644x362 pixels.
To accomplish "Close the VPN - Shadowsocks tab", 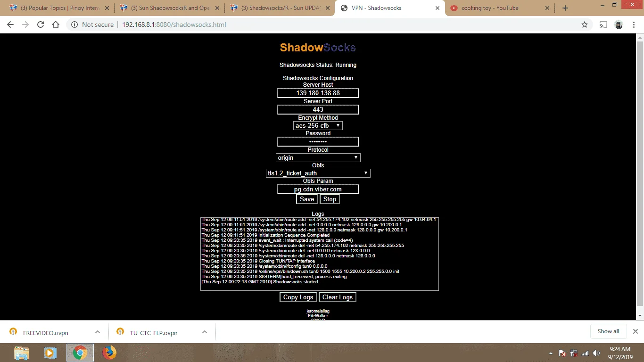I will click(437, 8).
